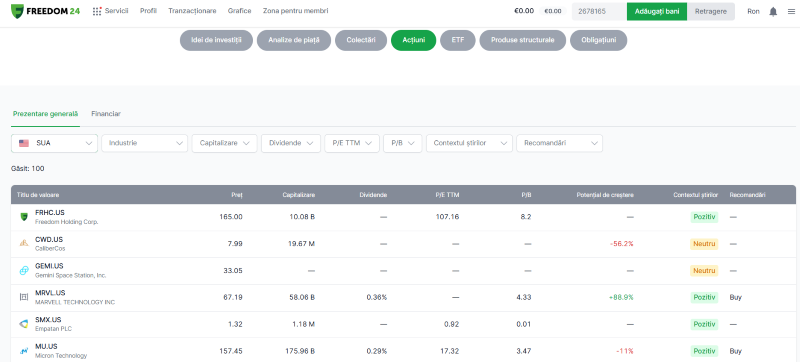Click the GEMI.US company logo icon

(x=23, y=270)
